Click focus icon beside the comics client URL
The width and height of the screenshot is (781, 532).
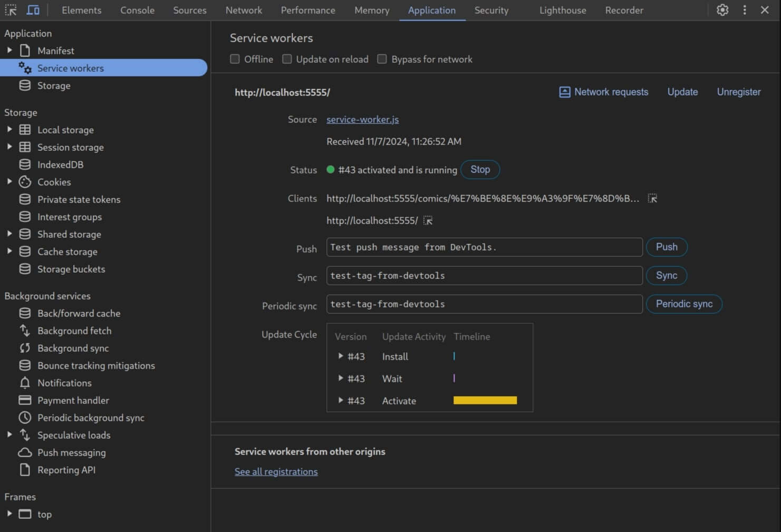pyautogui.click(x=652, y=199)
